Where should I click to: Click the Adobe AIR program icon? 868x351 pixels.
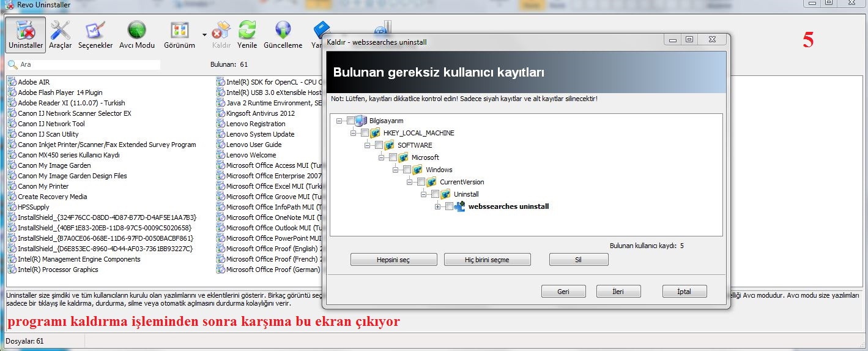(12, 82)
